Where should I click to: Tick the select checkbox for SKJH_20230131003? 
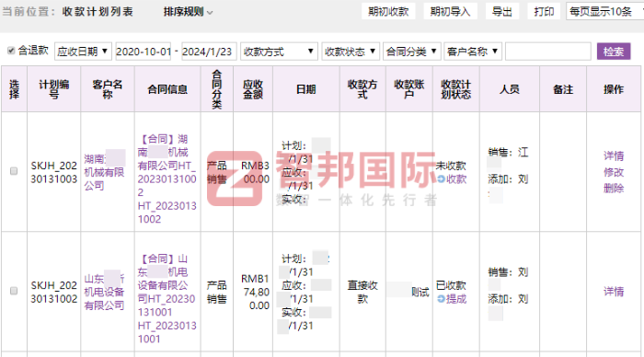[x=14, y=171]
